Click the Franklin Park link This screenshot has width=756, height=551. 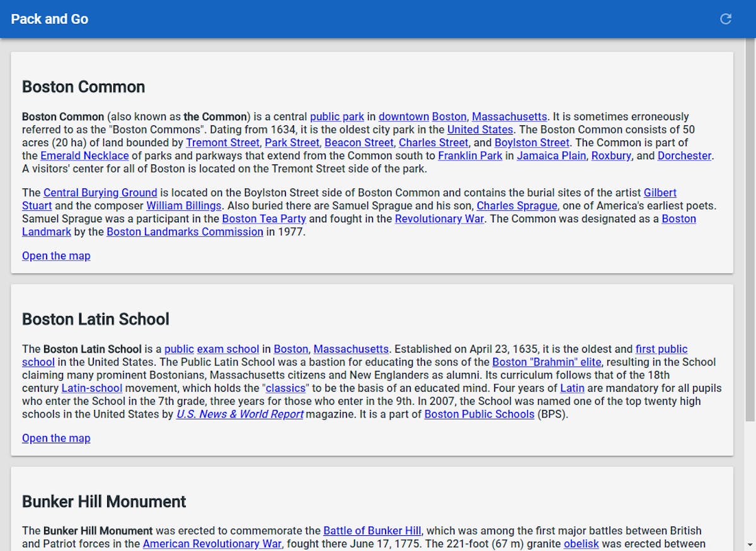(x=470, y=156)
